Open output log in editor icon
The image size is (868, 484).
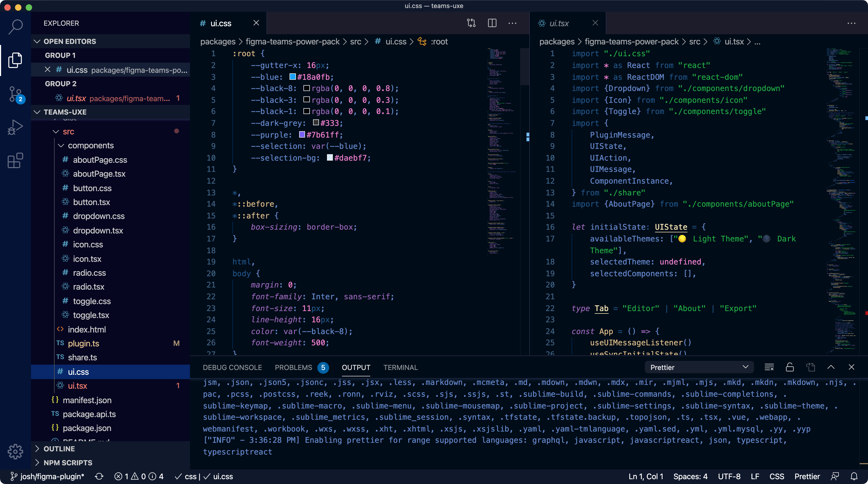[x=810, y=367]
